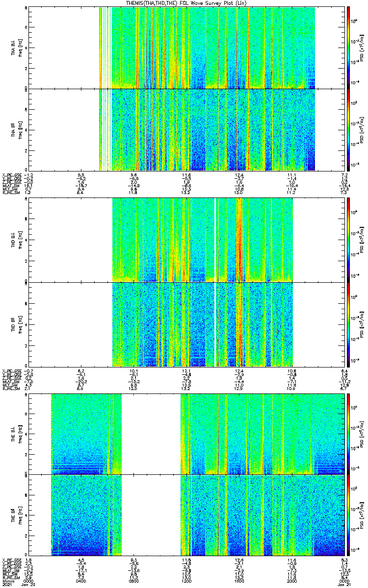
Task: Click the THD B⊥ spectrogram panel
Action: [185, 240]
